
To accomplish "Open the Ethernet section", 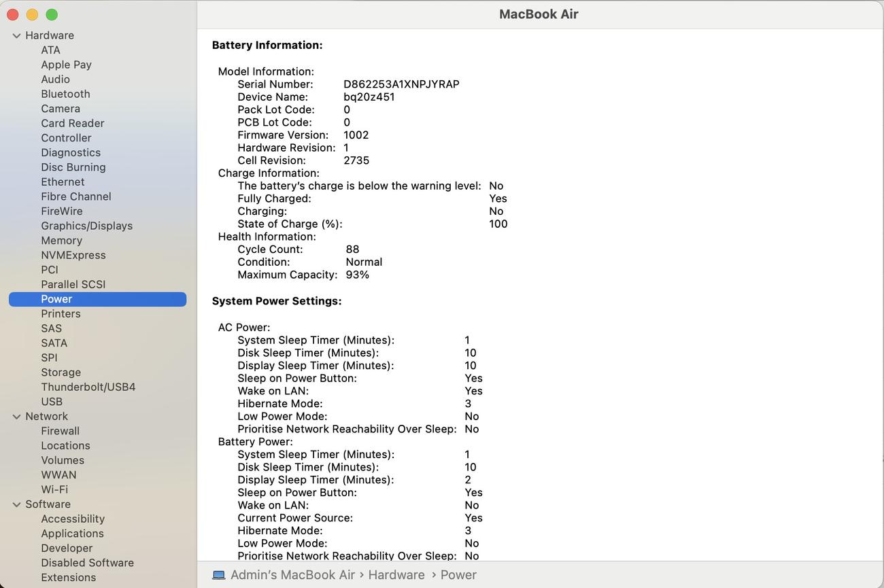I will click(63, 182).
